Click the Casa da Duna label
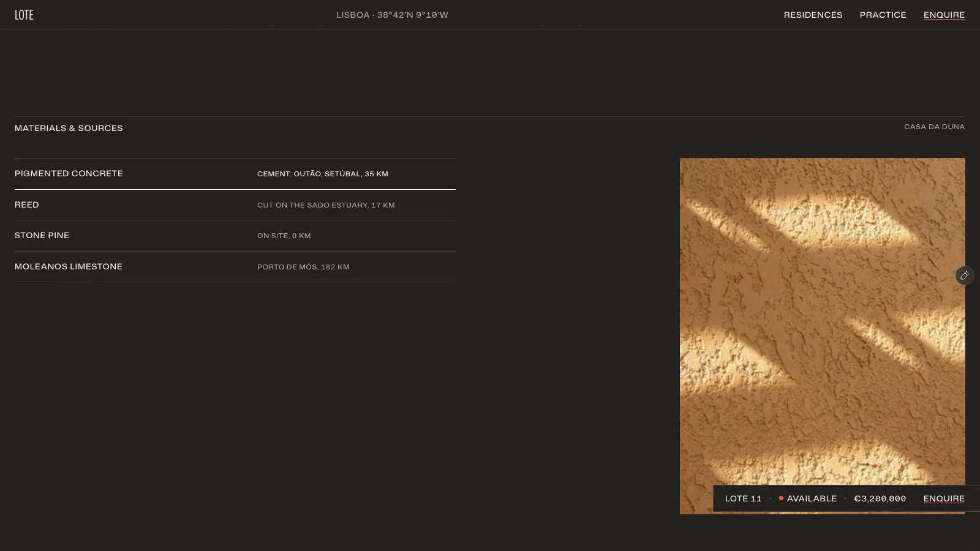Image resolution: width=980 pixels, height=551 pixels. tap(934, 127)
